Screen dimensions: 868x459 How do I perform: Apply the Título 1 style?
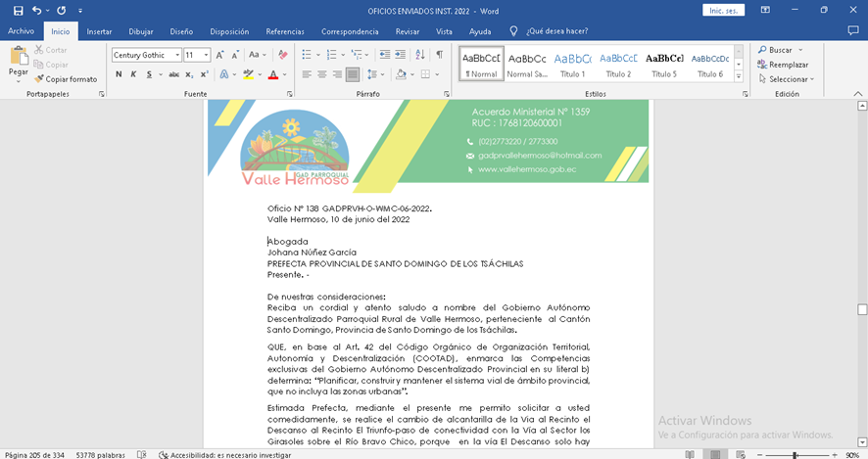pyautogui.click(x=573, y=64)
